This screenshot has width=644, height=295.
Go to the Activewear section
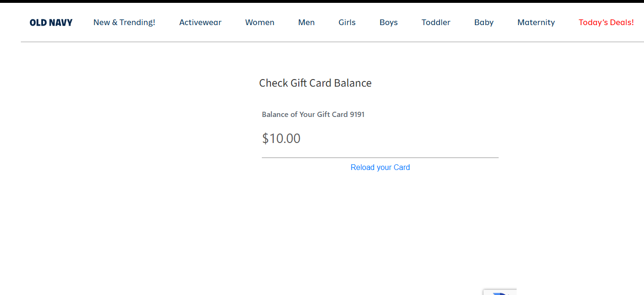coord(200,22)
